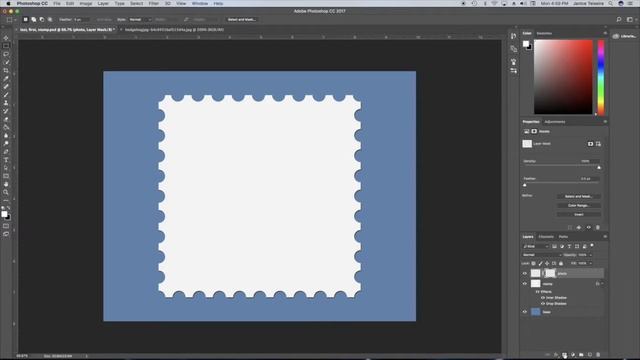Screen dimensions: 640x360
Task: Click the mask Density slider
Action: (x=562, y=167)
